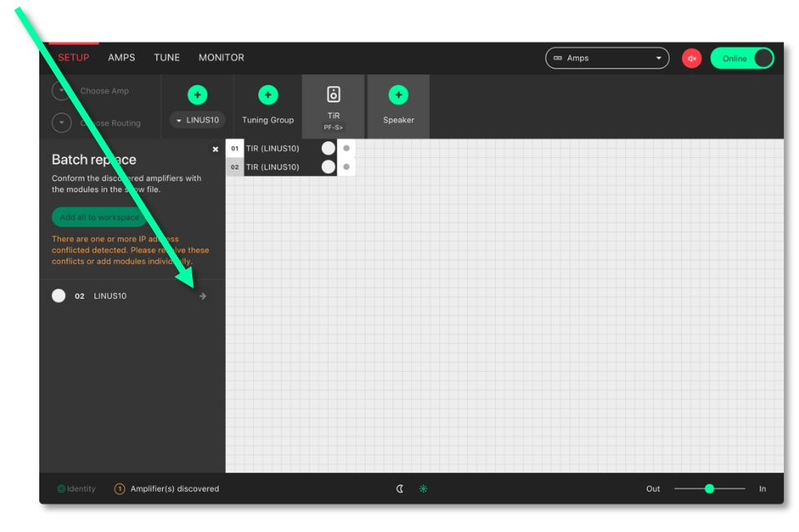Screen dimensions: 799x532
Task: Click the zoom slider handle
Action: 709,489
